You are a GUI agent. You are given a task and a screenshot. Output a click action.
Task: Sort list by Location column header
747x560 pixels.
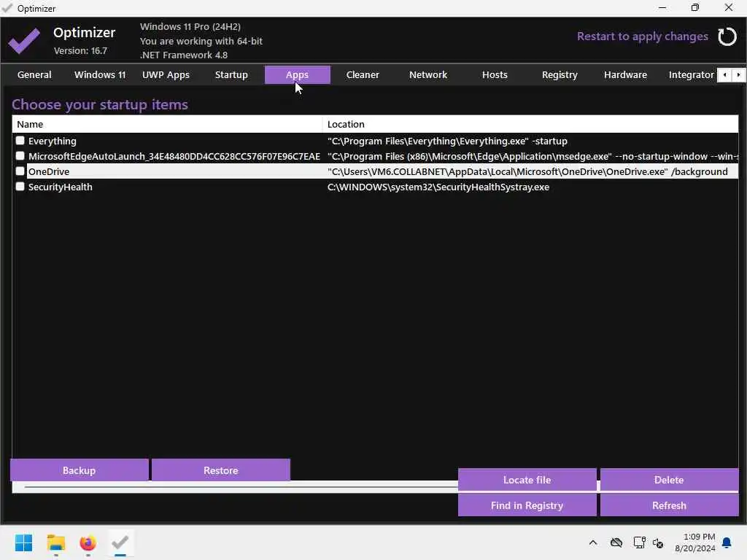(x=530, y=124)
